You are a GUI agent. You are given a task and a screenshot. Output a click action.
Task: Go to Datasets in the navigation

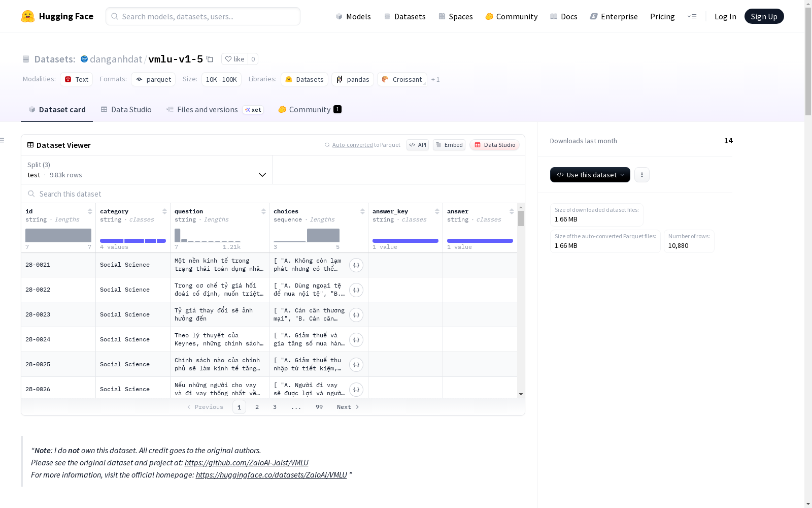pyautogui.click(x=404, y=16)
